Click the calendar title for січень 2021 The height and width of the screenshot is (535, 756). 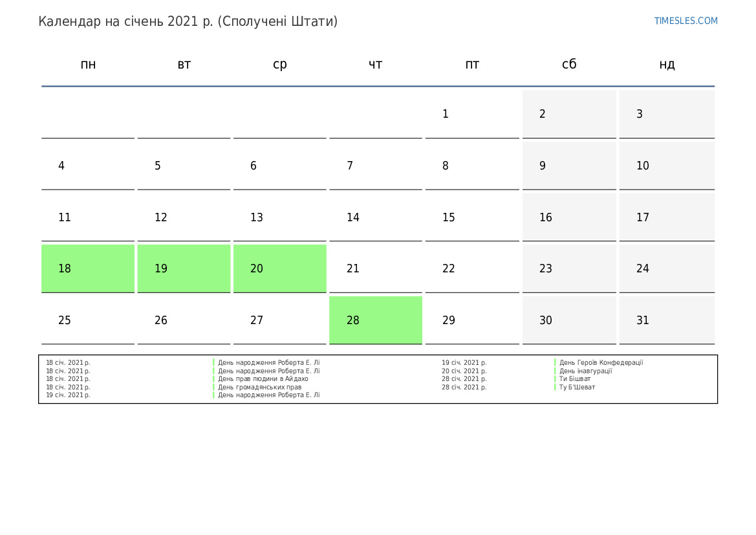pyautogui.click(x=188, y=21)
